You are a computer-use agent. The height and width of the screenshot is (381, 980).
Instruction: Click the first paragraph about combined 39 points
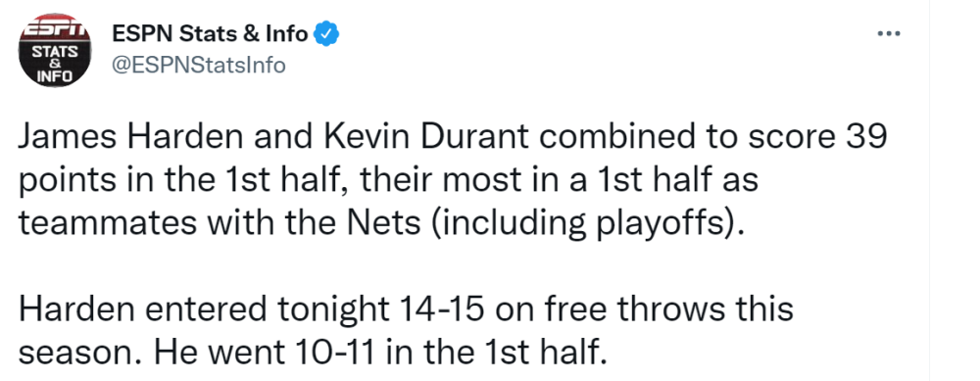point(453,180)
